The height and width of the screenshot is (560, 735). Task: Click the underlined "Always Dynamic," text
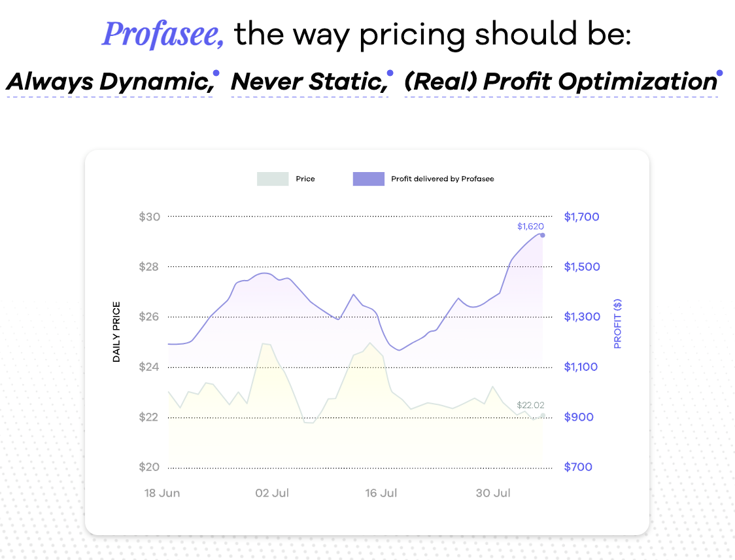pos(110,82)
